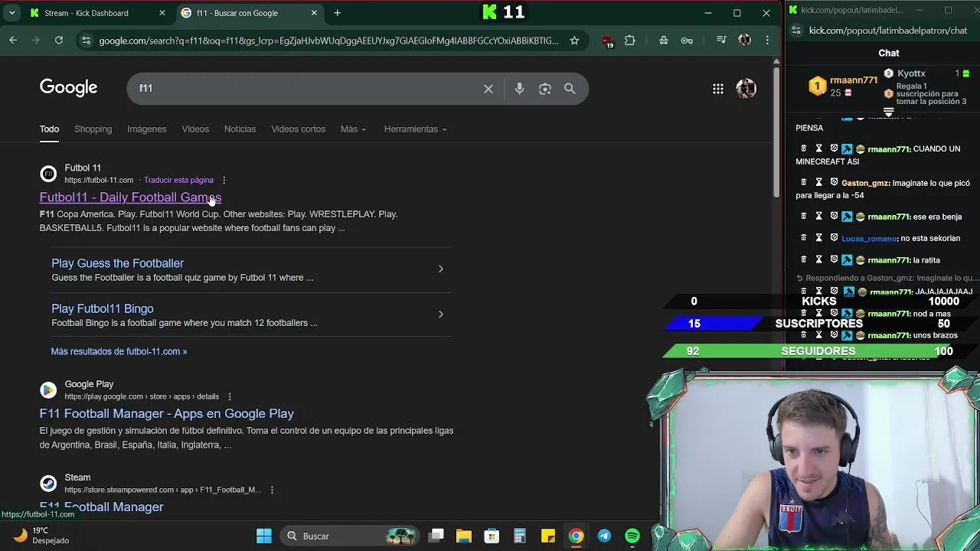The image size is (980, 551).
Task: Open Más resultados de futbol-11.com
Action: tap(119, 351)
